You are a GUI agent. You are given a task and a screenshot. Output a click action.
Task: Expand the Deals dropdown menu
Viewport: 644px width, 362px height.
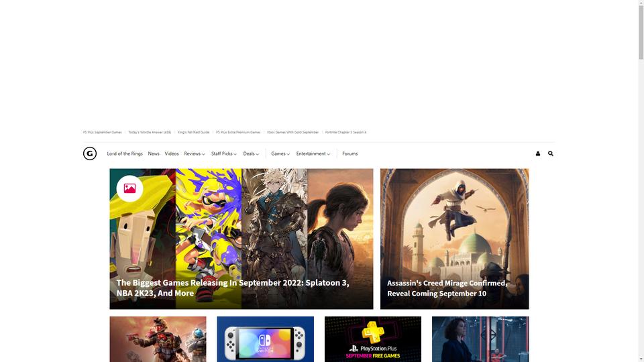251,154
